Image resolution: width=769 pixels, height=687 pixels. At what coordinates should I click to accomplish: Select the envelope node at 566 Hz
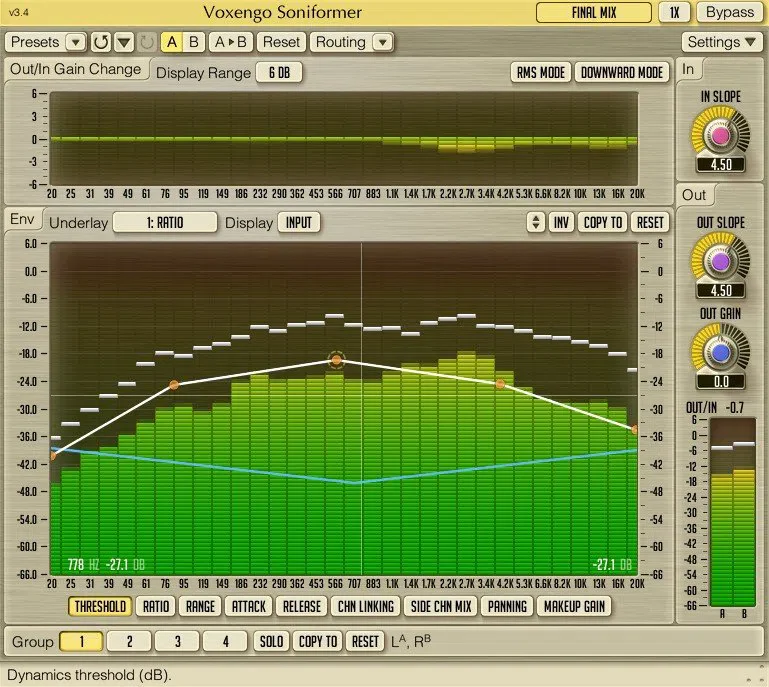(x=336, y=360)
